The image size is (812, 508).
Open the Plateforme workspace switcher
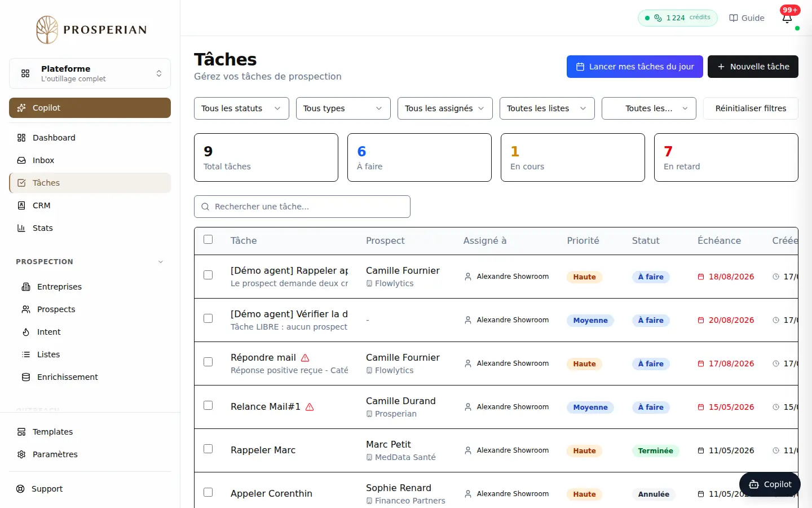click(90, 73)
